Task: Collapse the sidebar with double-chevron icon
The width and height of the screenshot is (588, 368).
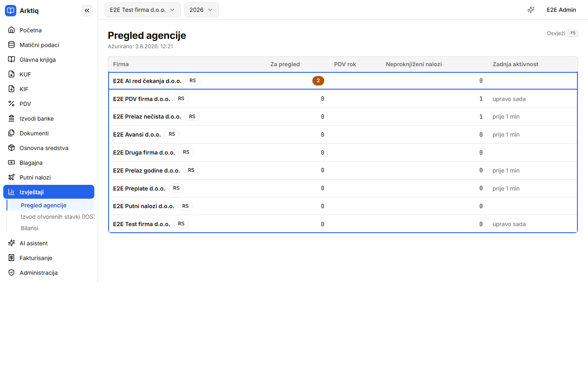Action: pos(87,11)
